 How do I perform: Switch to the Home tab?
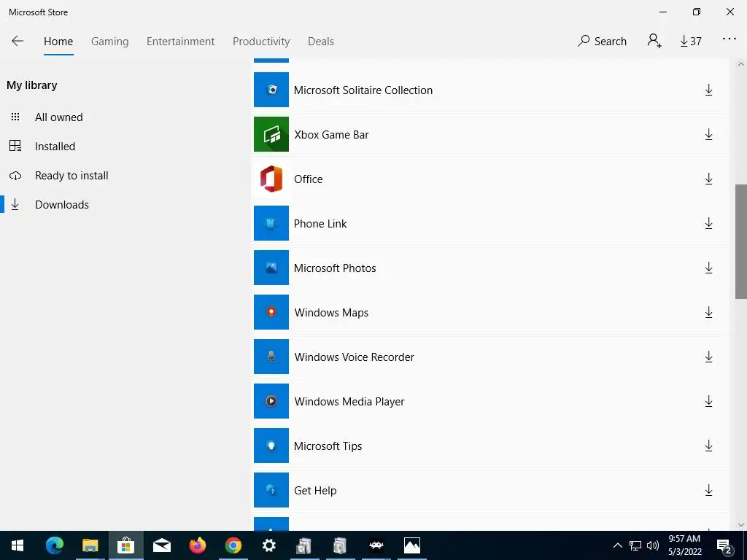coord(58,42)
